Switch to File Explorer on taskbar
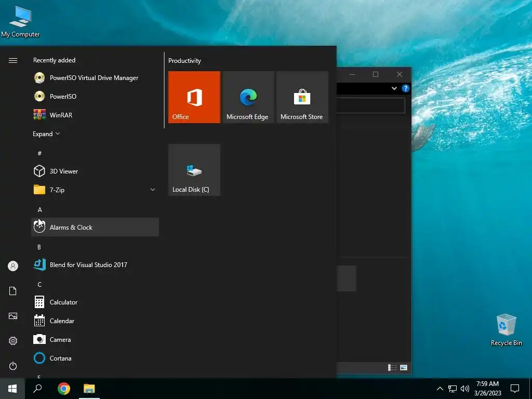Viewport: 532px width, 399px height. tap(89, 389)
